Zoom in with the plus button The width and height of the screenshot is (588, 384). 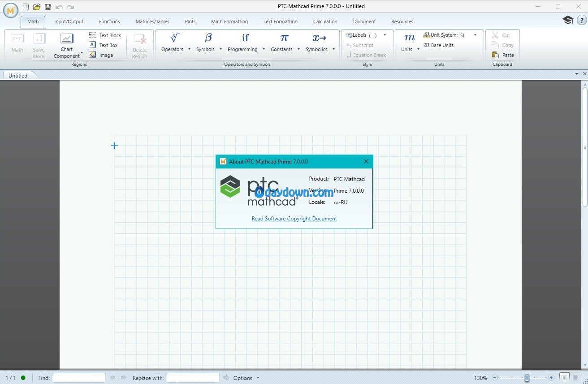click(551, 378)
